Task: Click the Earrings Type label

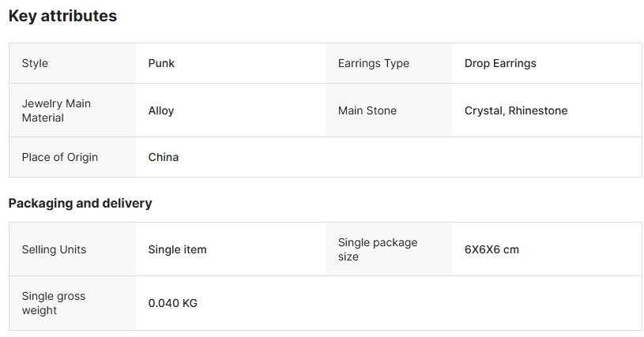Action: pyautogui.click(x=373, y=63)
